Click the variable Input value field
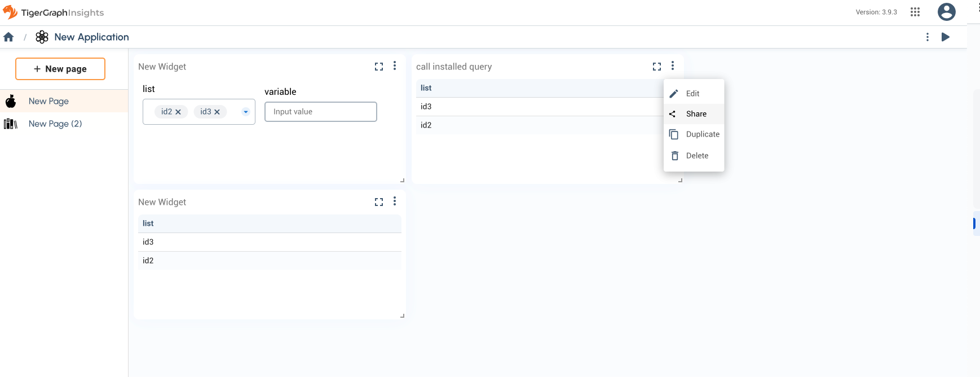This screenshot has height=377, width=980. pos(320,112)
